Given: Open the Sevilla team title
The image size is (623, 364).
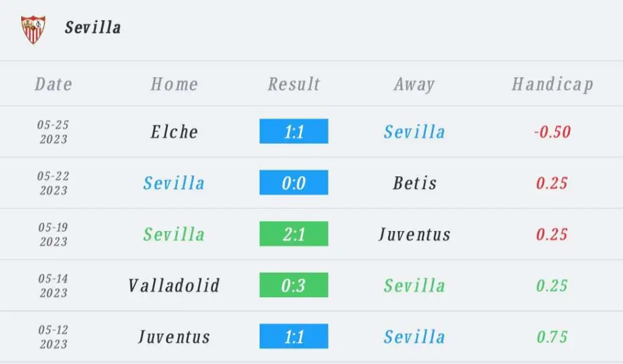Looking at the screenshot, I should (93, 28).
